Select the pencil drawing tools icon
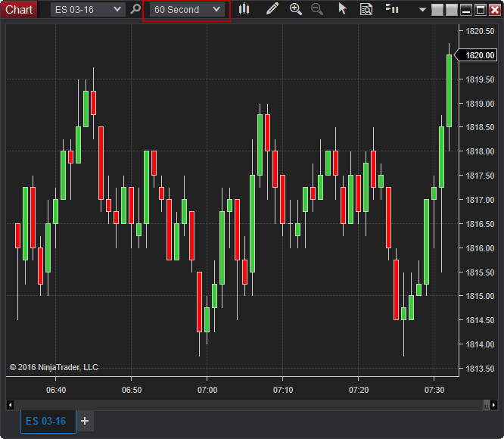Viewport: 504px width, 439px height. click(272, 9)
